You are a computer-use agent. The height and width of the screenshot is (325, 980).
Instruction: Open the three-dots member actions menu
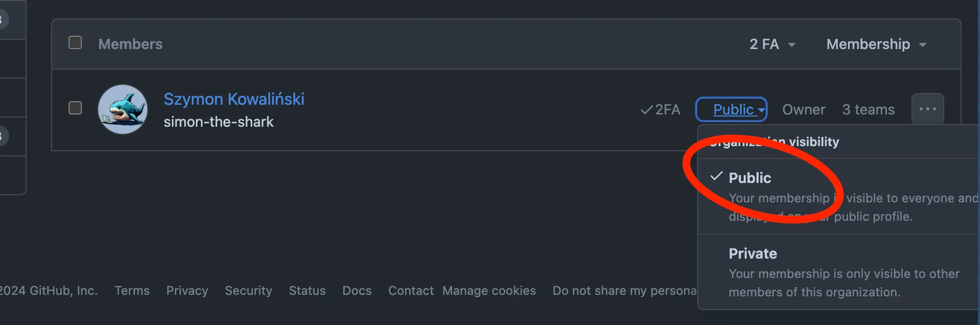(927, 109)
